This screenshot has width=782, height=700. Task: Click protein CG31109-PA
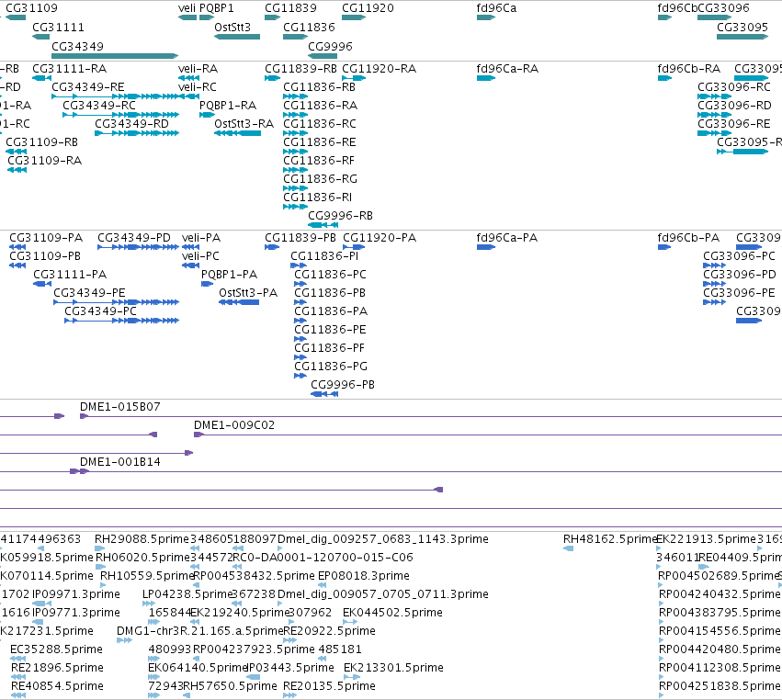click(46, 237)
